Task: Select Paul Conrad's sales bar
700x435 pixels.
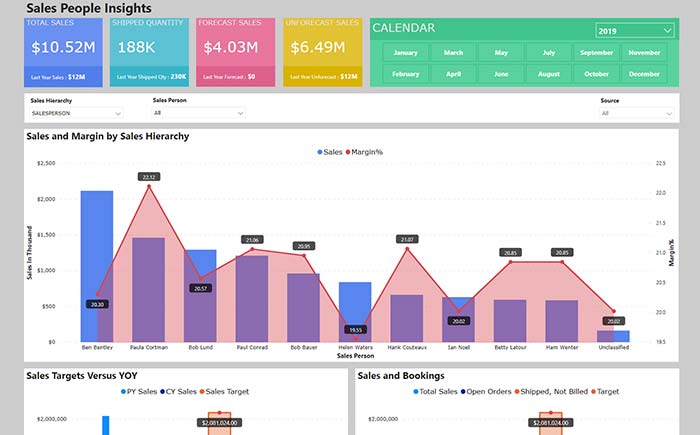Action: 252,299
